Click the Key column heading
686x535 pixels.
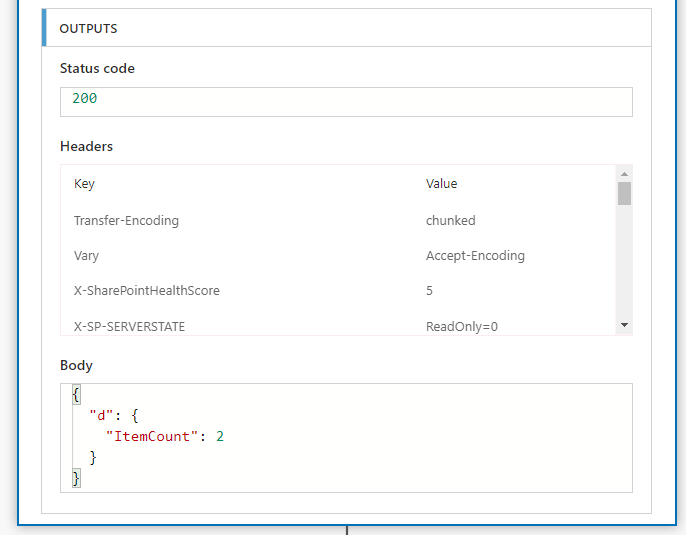click(x=84, y=184)
